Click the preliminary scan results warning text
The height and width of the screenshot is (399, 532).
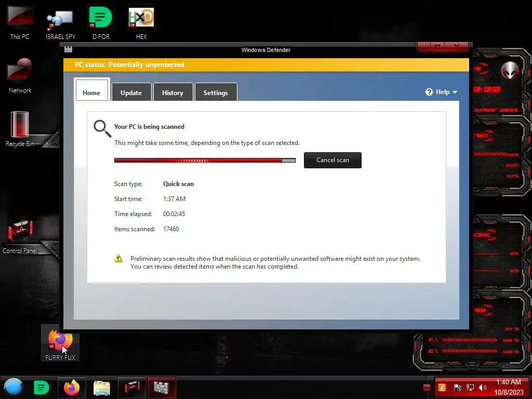coord(275,262)
